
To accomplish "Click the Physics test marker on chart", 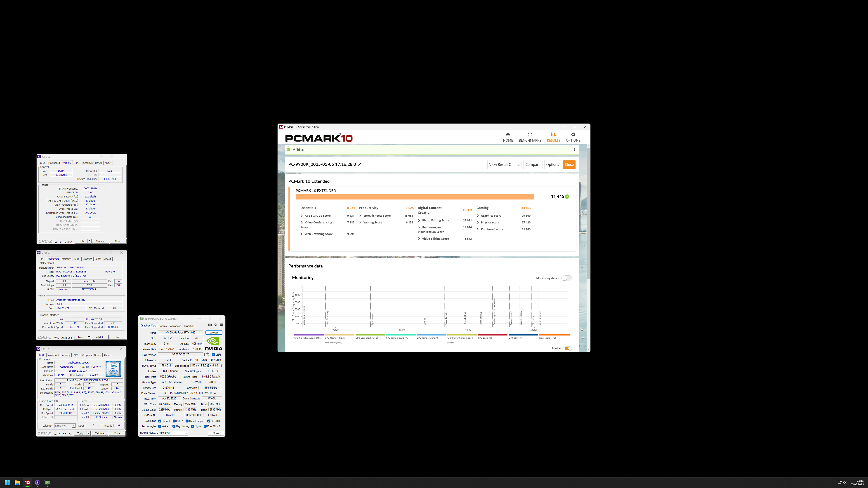I will (533, 319).
